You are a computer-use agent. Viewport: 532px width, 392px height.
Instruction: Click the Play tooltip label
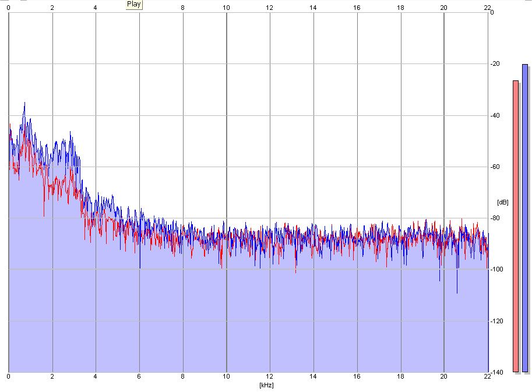tap(133, 4)
